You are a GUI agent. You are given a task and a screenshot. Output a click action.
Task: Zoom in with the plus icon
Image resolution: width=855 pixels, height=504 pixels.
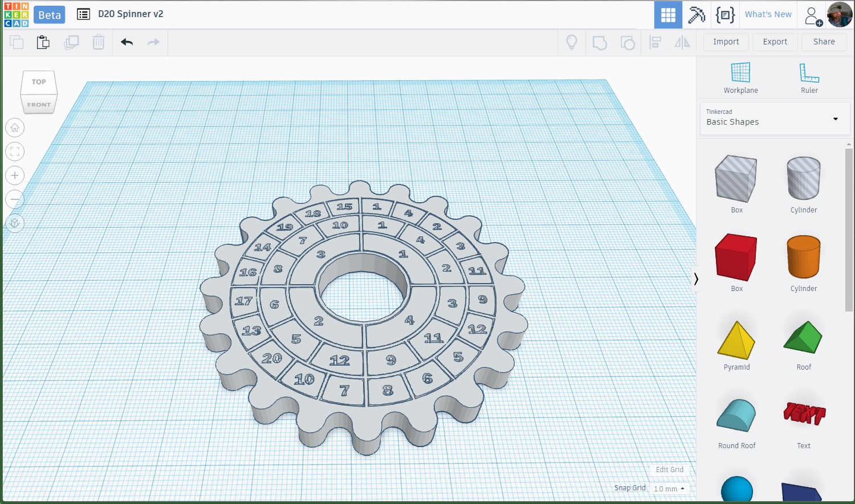[15, 175]
